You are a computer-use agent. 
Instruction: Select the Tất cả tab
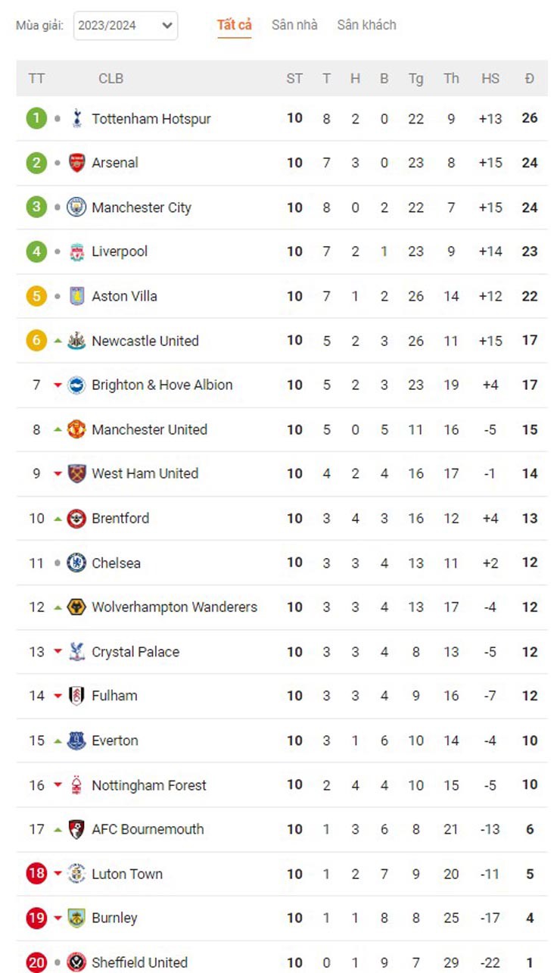coord(234,25)
